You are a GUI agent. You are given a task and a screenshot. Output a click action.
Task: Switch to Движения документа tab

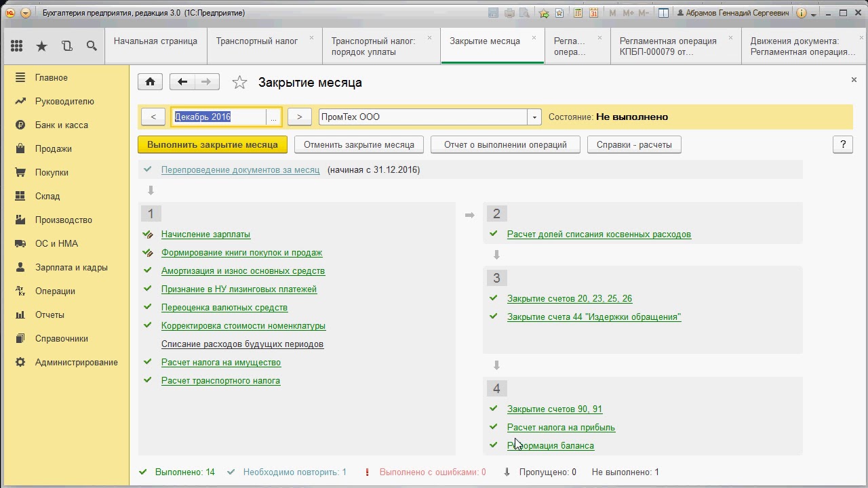point(803,46)
